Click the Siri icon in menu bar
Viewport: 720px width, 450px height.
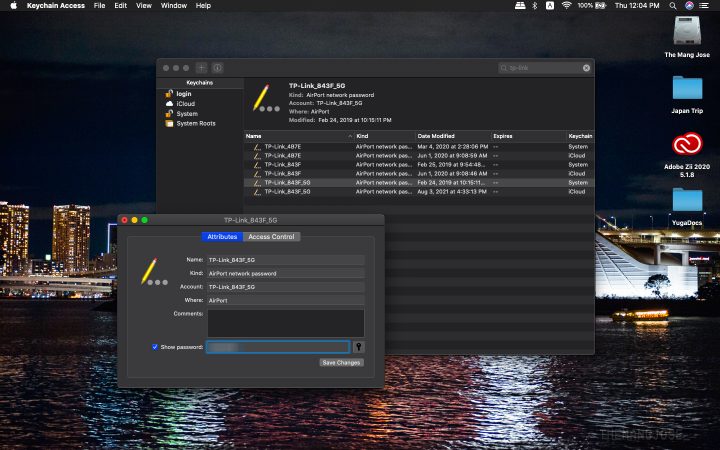[x=689, y=6]
